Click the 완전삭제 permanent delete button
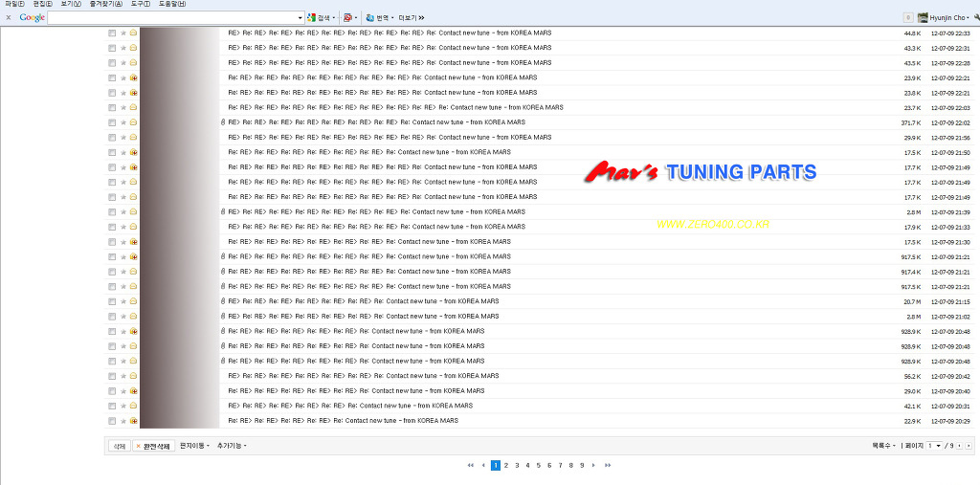 point(153,446)
